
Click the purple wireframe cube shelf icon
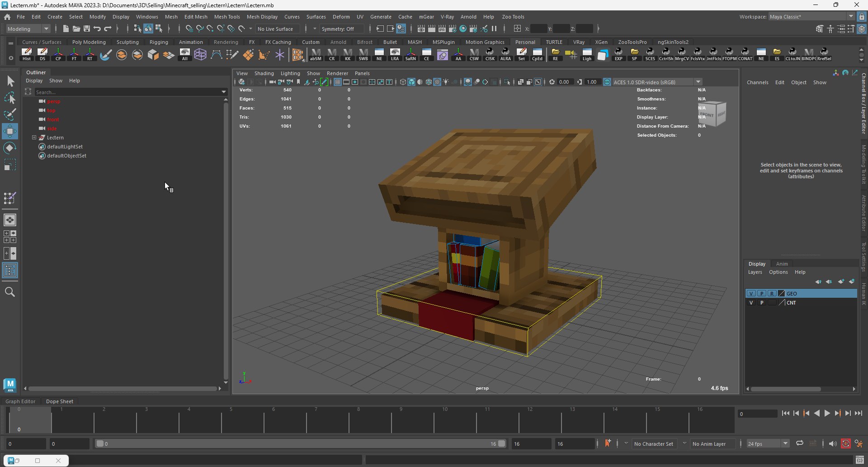pos(200,54)
